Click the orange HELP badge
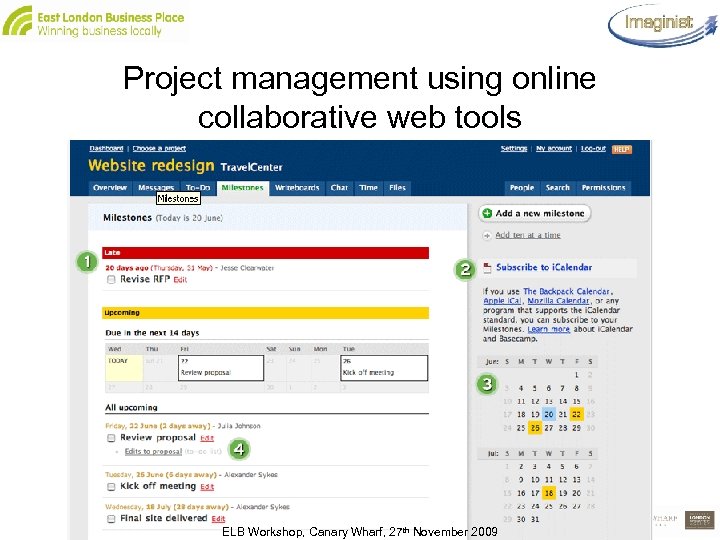Viewport: 720px width, 540px height. (x=622, y=149)
